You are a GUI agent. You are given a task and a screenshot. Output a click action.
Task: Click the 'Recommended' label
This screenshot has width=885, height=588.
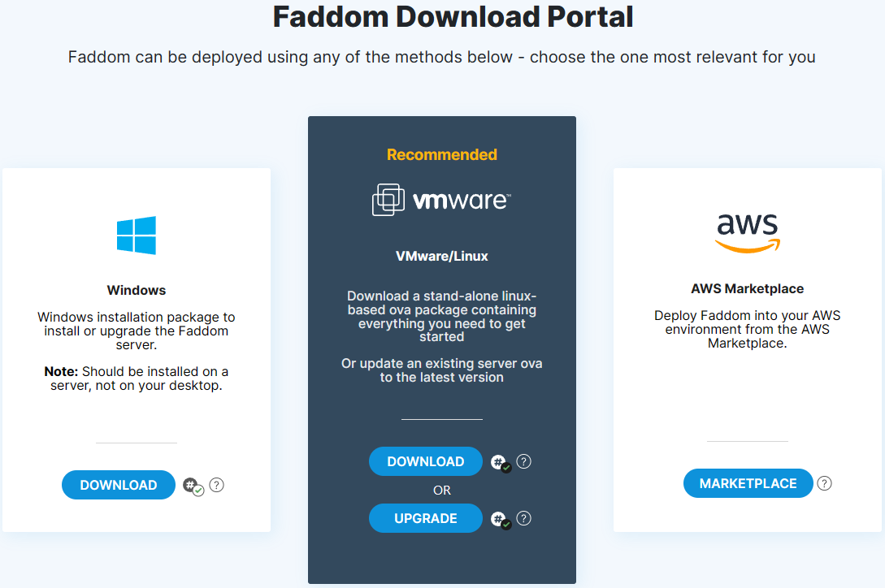[442, 154]
